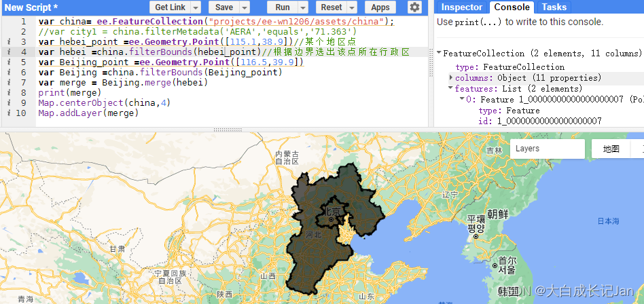Click the 甘肃 label on the map

[x=118, y=249]
